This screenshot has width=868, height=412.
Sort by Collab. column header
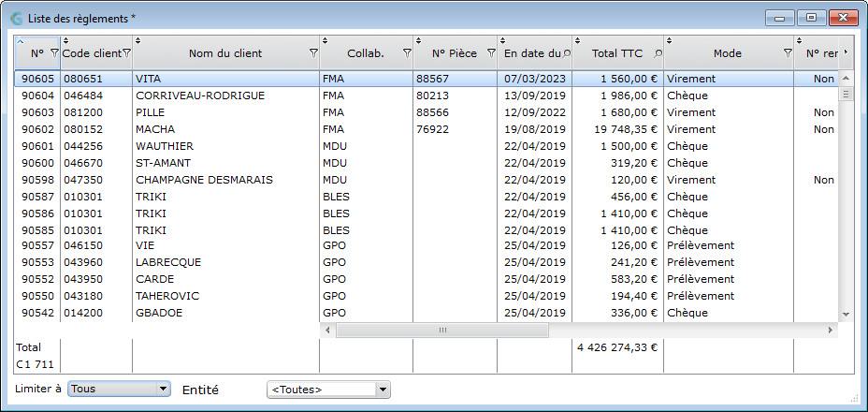(x=366, y=53)
